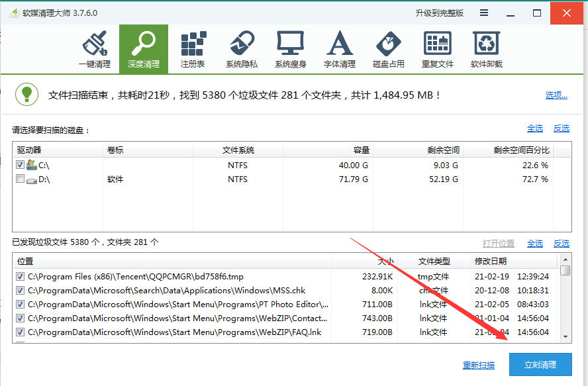The image size is (588, 386).
Task: Click 全选 above the drive list
Action: [x=535, y=128]
